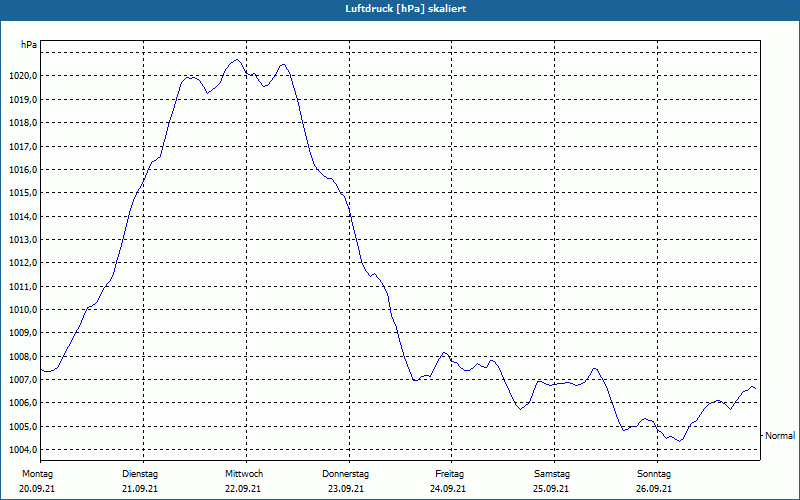Select the 1004,0 axis value

23,449
